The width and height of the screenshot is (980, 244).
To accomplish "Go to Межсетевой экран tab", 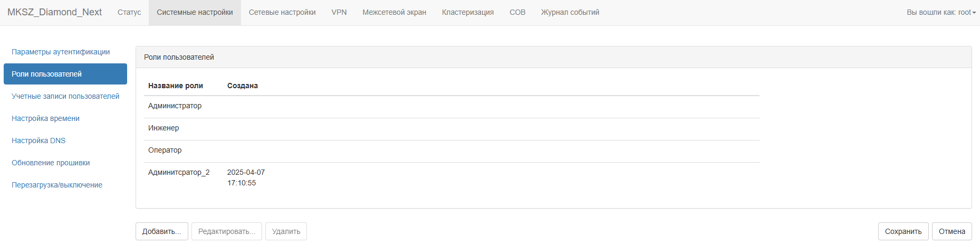I will (x=394, y=12).
